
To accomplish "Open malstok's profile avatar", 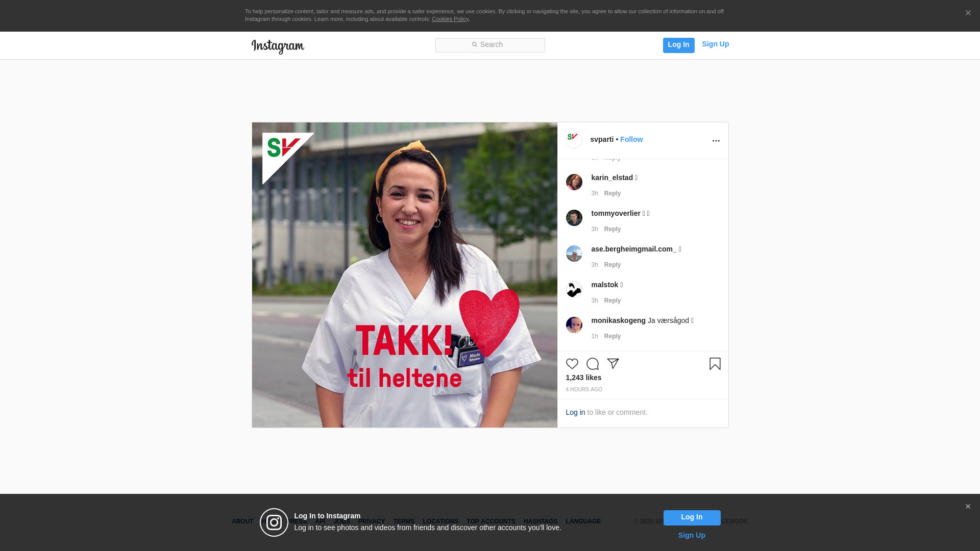I will [x=574, y=289].
